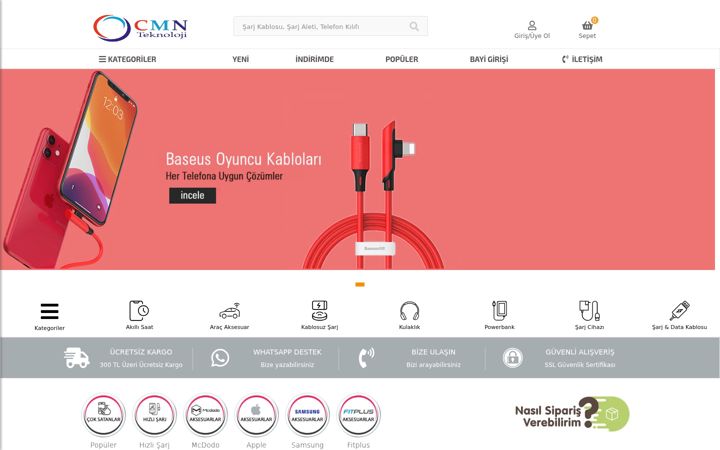The image size is (720, 450).
Task: Click the 300 TL Üzeri Ücretsiz Kargo text
Action: [x=141, y=365]
